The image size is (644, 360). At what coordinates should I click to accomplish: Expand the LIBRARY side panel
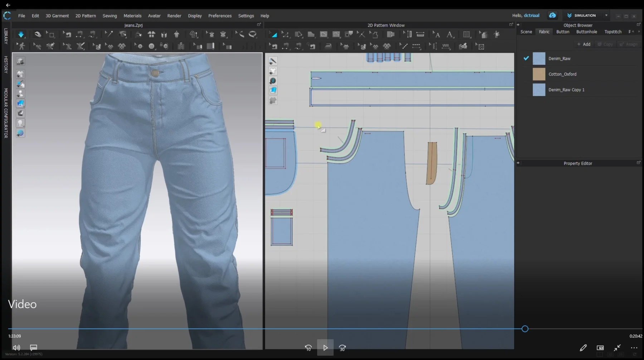point(6,36)
